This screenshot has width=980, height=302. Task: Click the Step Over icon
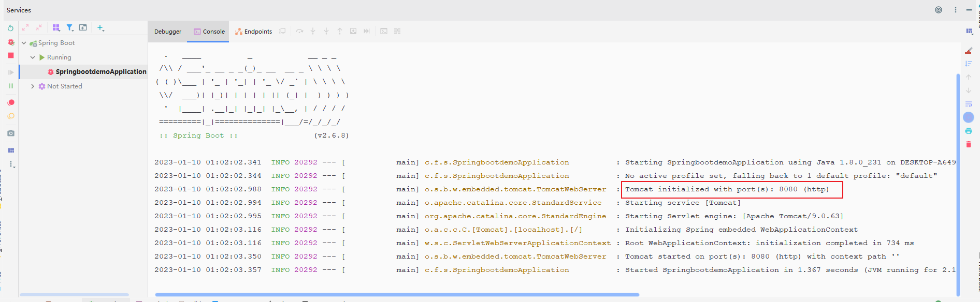(x=299, y=31)
